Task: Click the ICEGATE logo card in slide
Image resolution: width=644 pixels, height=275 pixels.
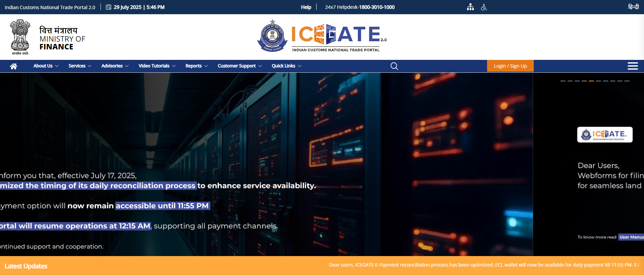Action: [x=605, y=135]
